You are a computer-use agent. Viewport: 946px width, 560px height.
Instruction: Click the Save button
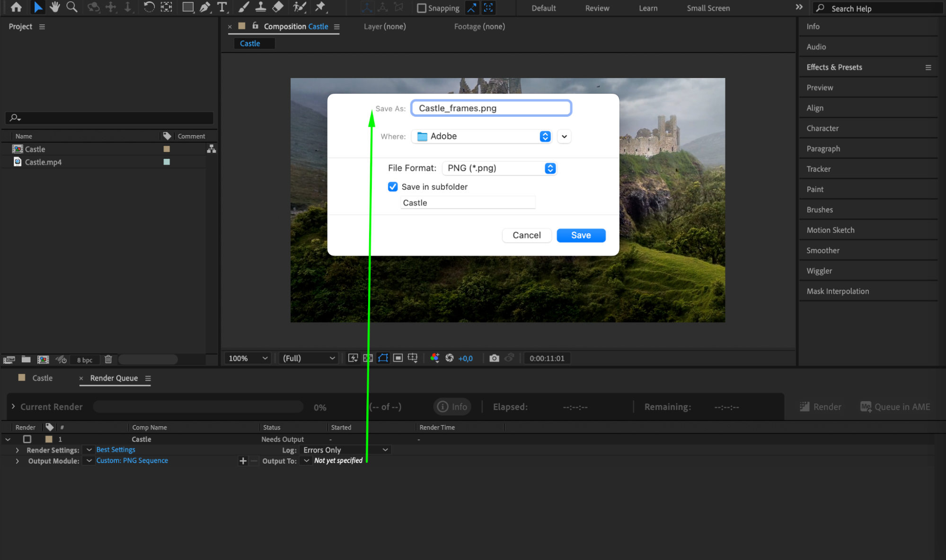[x=581, y=235]
